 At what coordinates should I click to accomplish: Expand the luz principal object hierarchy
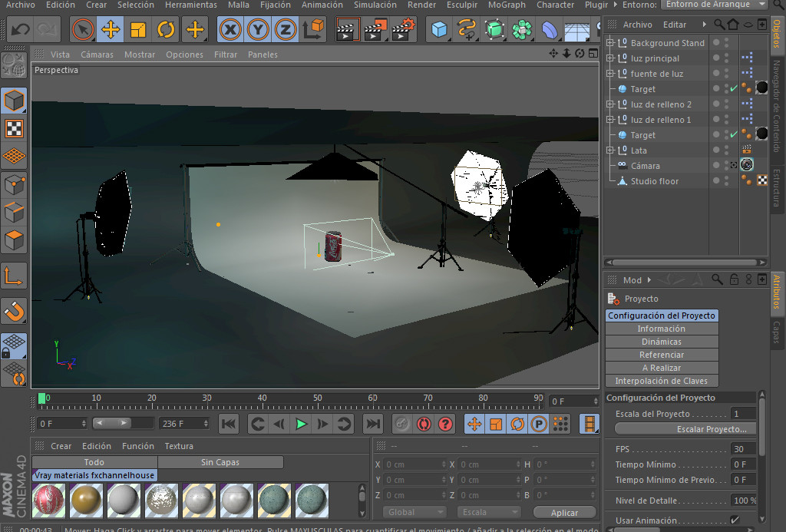pos(609,58)
